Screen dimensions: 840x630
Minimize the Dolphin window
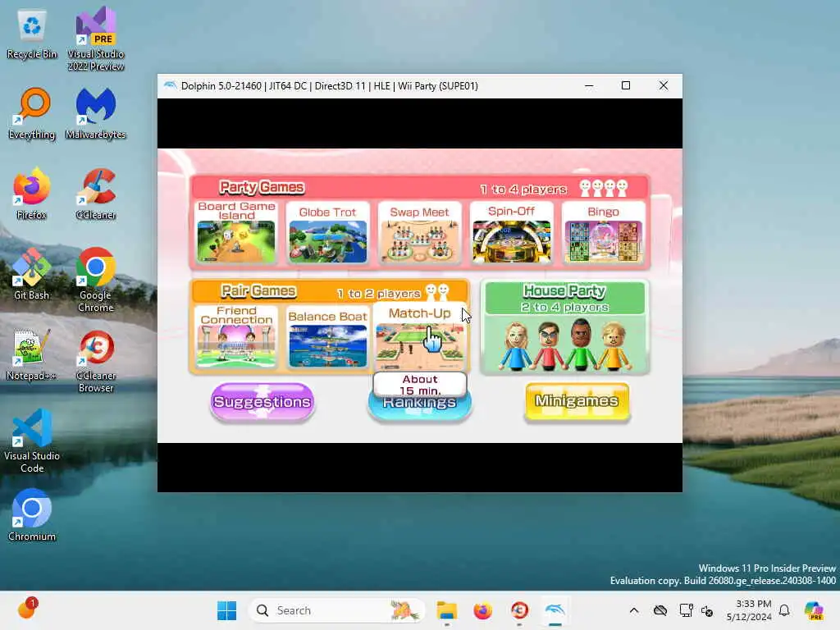click(589, 85)
